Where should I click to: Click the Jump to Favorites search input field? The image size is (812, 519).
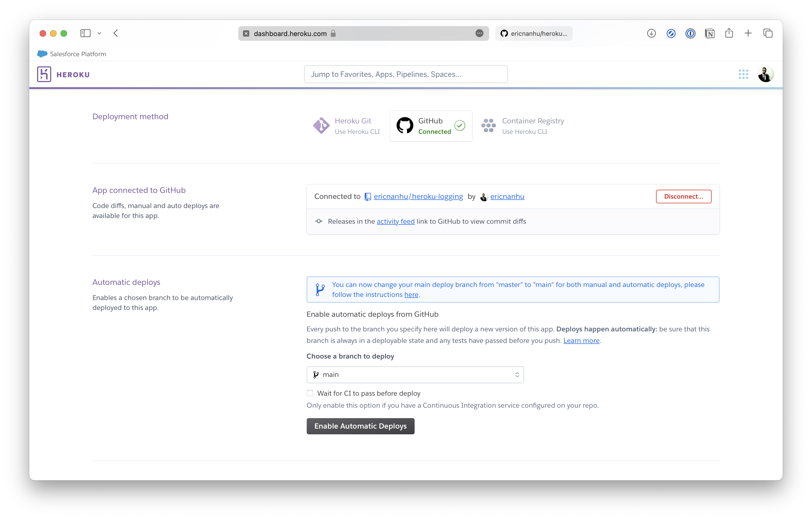coord(405,74)
